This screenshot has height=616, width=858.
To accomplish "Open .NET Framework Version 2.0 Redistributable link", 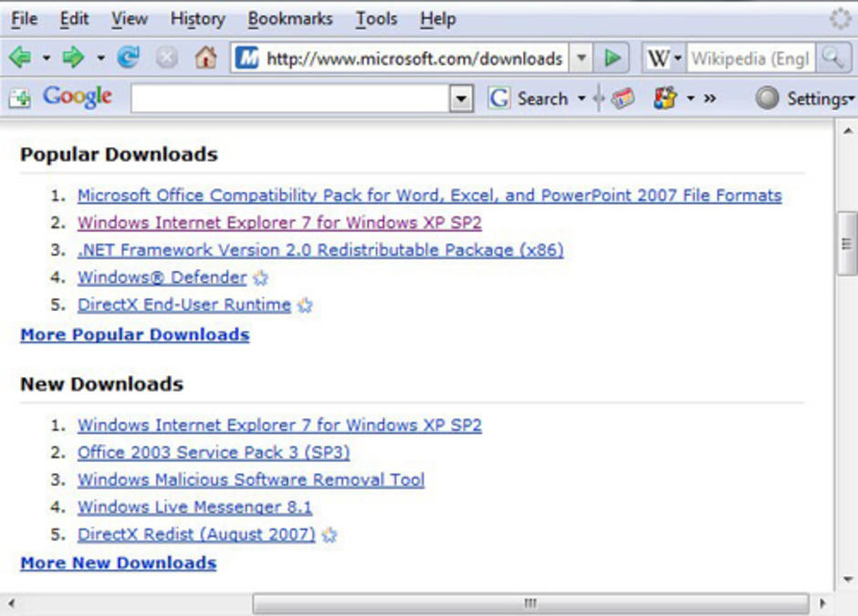I will (320, 251).
